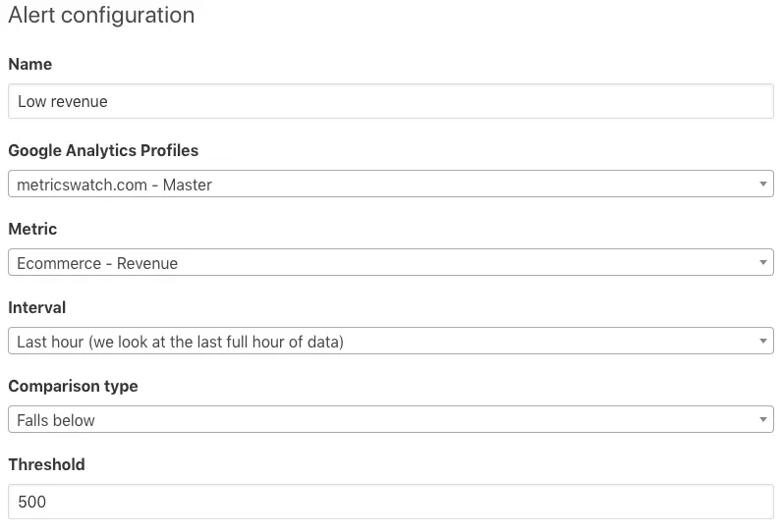782x532 pixels.
Task: Select the 'metricswatch.com - Master' profile text
Action: 115,185
